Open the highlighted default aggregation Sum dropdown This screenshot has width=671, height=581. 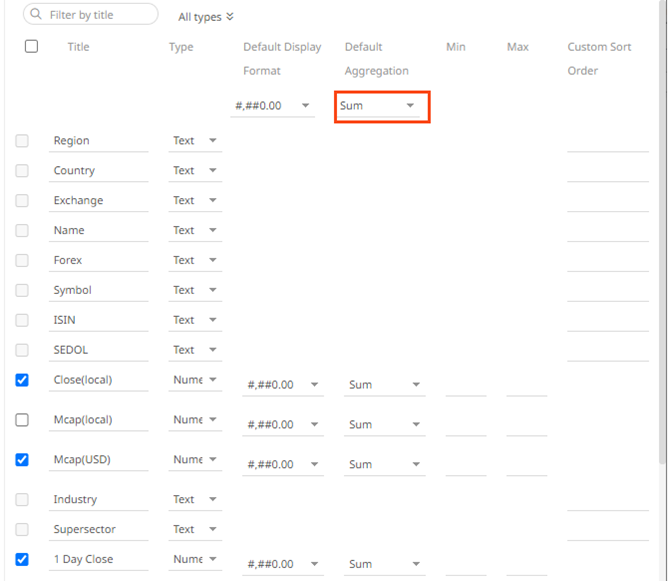click(380, 106)
